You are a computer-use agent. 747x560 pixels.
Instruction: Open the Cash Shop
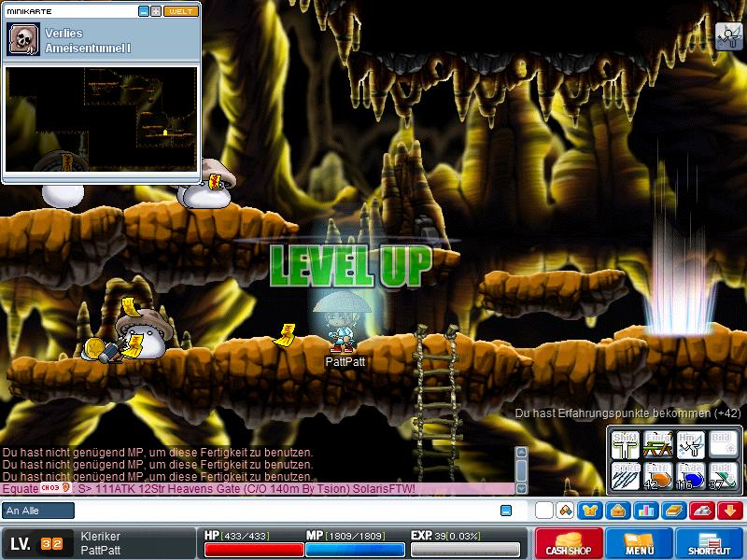coord(568,542)
